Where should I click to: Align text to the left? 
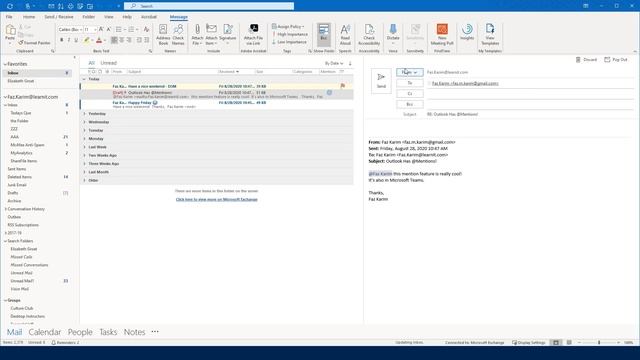point(114,40)
